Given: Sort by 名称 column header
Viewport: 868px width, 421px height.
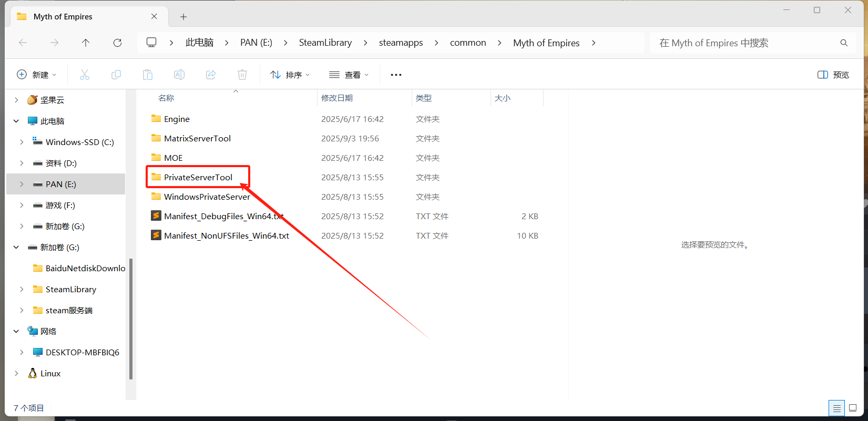Looking at the screenshot, I should coord(166,98).
